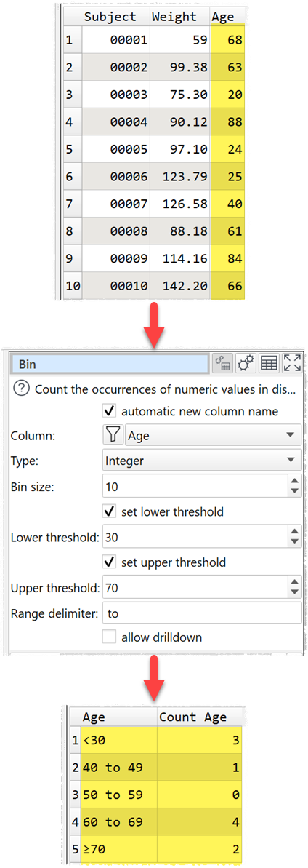The image size is (308, 868).
Task: Click the expand arrows icon in Bin panel
Action: (x=292, y=364)
